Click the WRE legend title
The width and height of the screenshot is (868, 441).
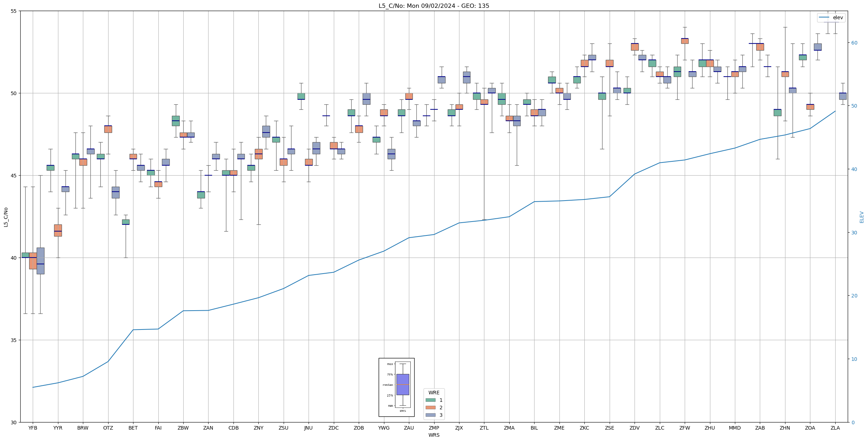coord(434,393)
